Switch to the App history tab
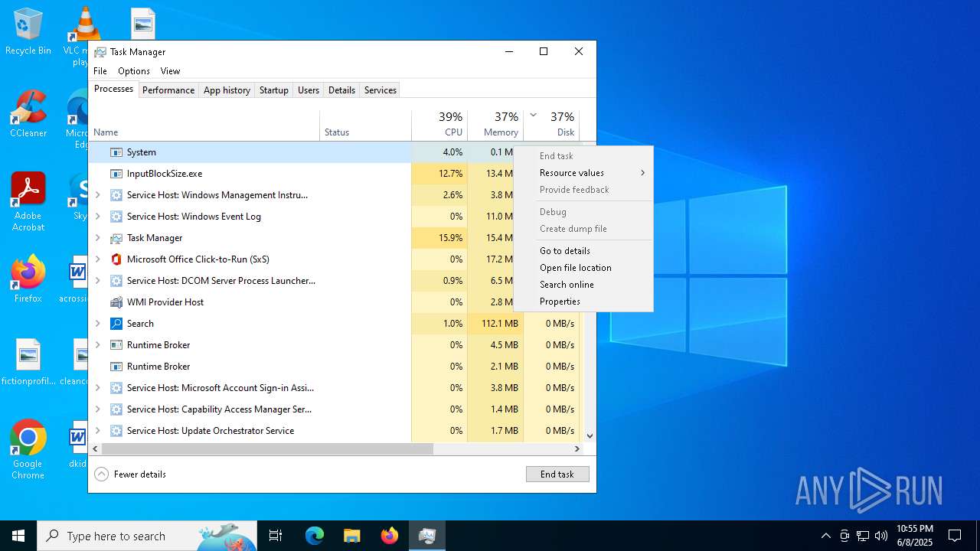The width and height of the screenshot is (980, 551). pos(227,90)
